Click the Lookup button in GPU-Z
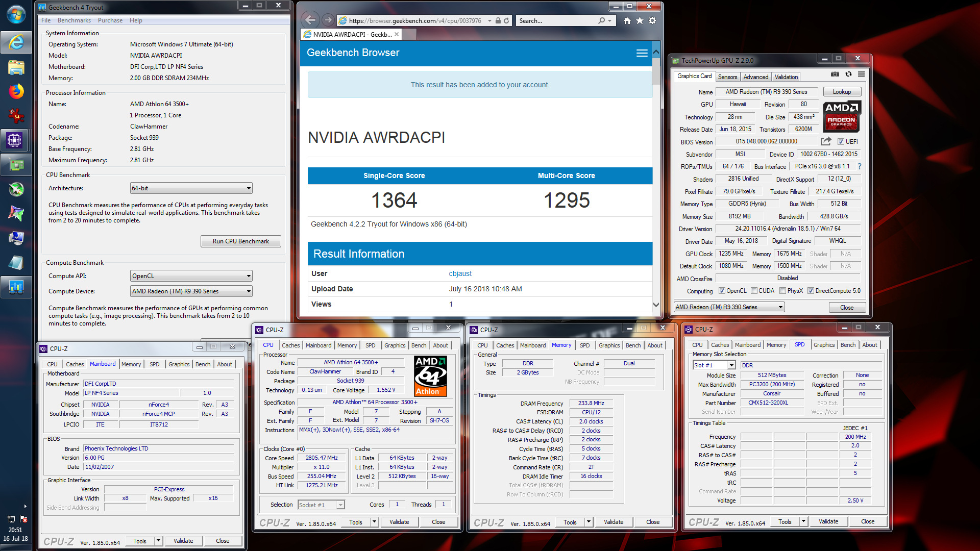The image size is (980, 551). click(x=842, y=92)
